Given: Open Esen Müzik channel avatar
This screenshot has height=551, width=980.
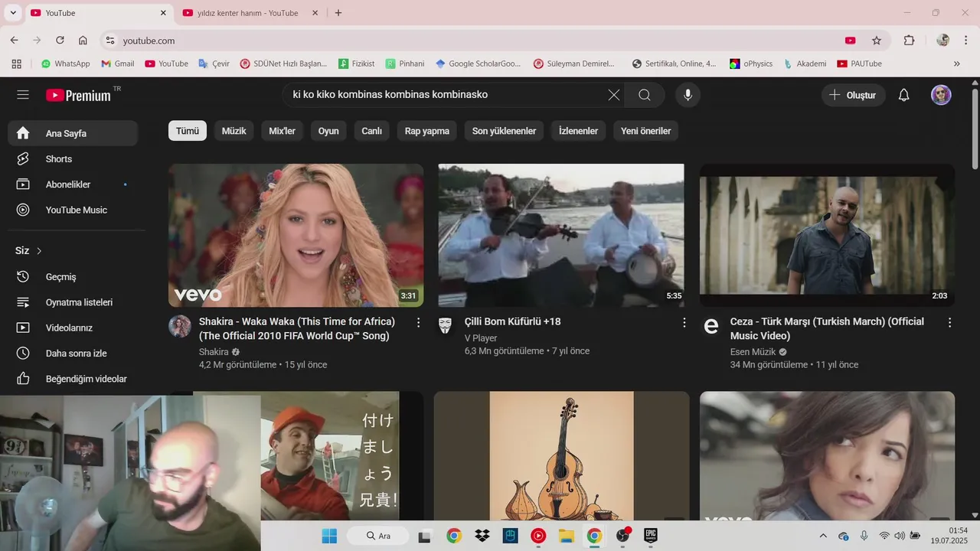Looking at the screenshot, I should (711, 326).
